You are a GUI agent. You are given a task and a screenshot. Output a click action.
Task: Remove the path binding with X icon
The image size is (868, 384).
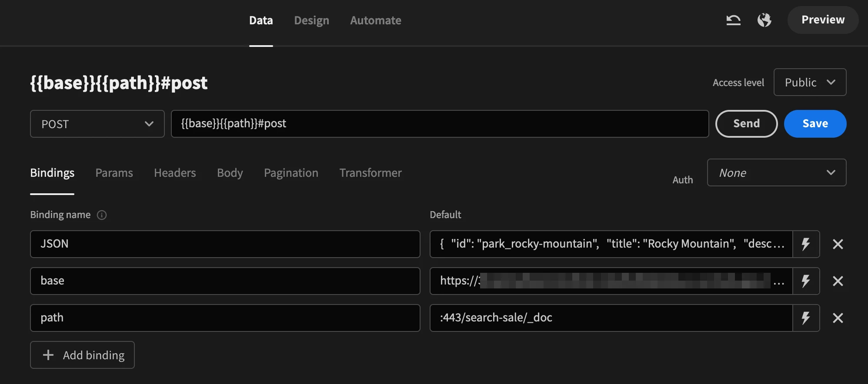(x=838, y=318)
